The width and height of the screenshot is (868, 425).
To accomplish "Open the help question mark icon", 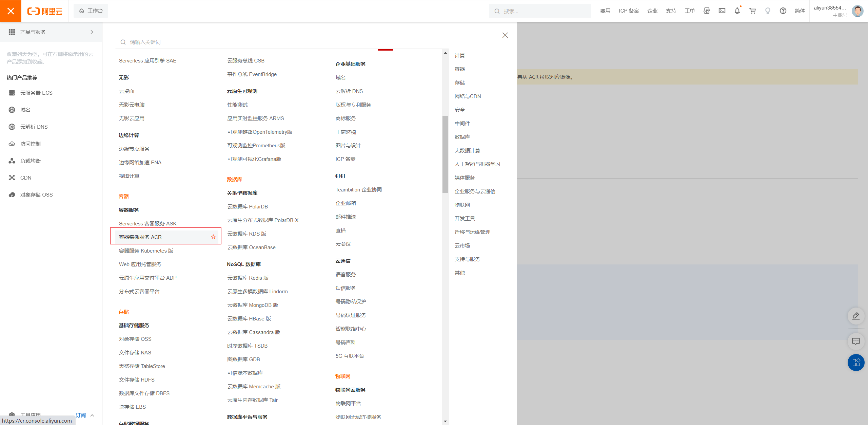I will (783, 11).
